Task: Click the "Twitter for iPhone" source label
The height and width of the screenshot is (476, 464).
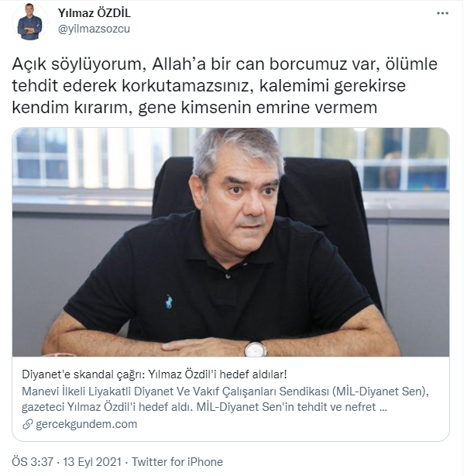Action: 177,462
